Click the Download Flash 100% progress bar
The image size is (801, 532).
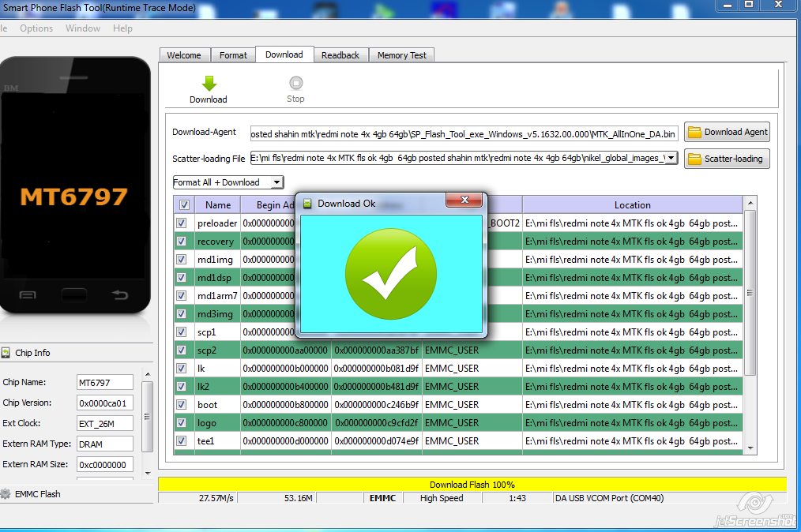[472, 484]
